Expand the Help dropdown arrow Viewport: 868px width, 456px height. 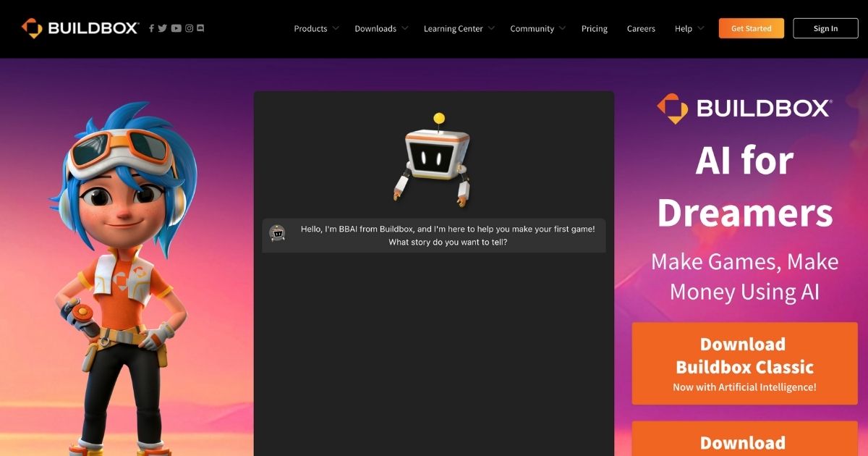point(700,28)
